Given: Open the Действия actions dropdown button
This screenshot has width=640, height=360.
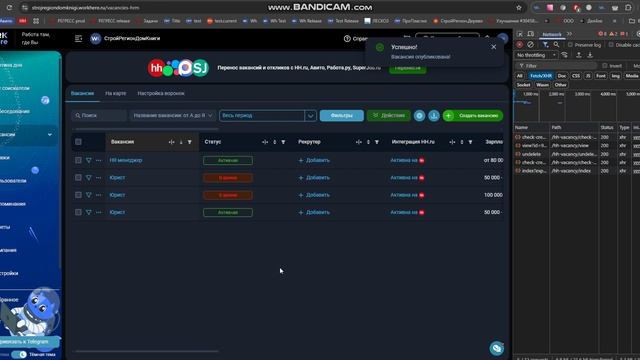Looking at the screenshot, I should point(389,116).
